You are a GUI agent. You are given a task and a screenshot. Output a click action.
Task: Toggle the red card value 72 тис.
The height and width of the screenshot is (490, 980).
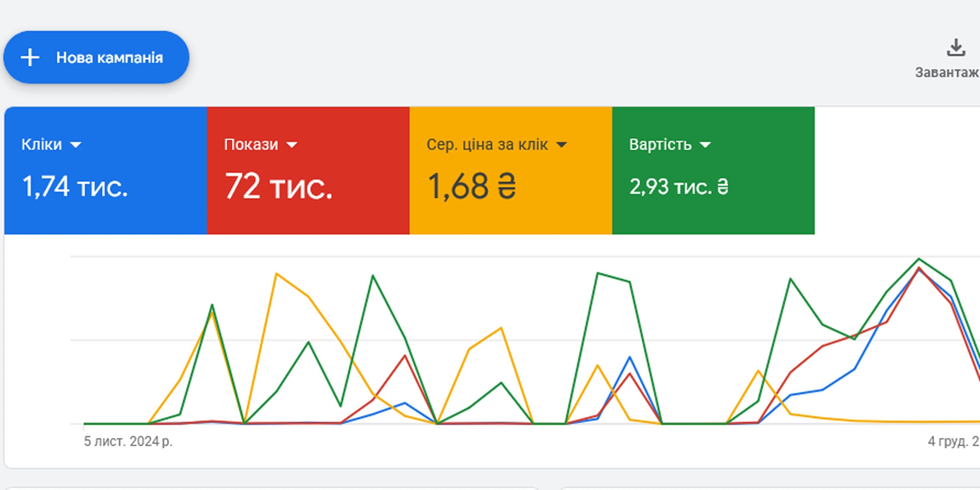click(279, 186)
